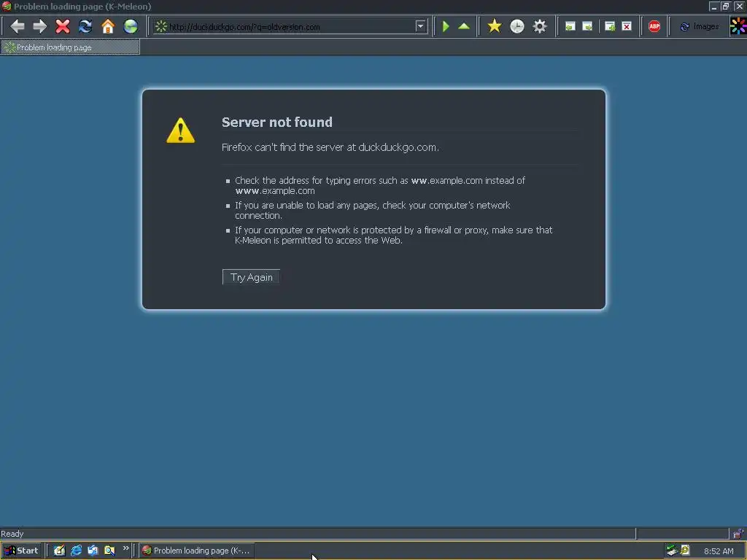The height and width of the screenshot is (560, 747).
Task: Go back with the Back arrow
Action: (x=18, y=26)
